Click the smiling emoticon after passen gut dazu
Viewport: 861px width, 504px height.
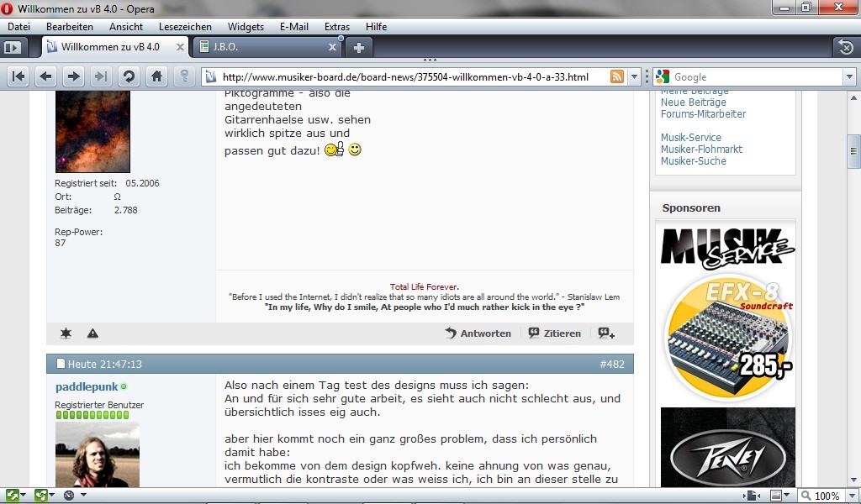click(x=355, y=150)
